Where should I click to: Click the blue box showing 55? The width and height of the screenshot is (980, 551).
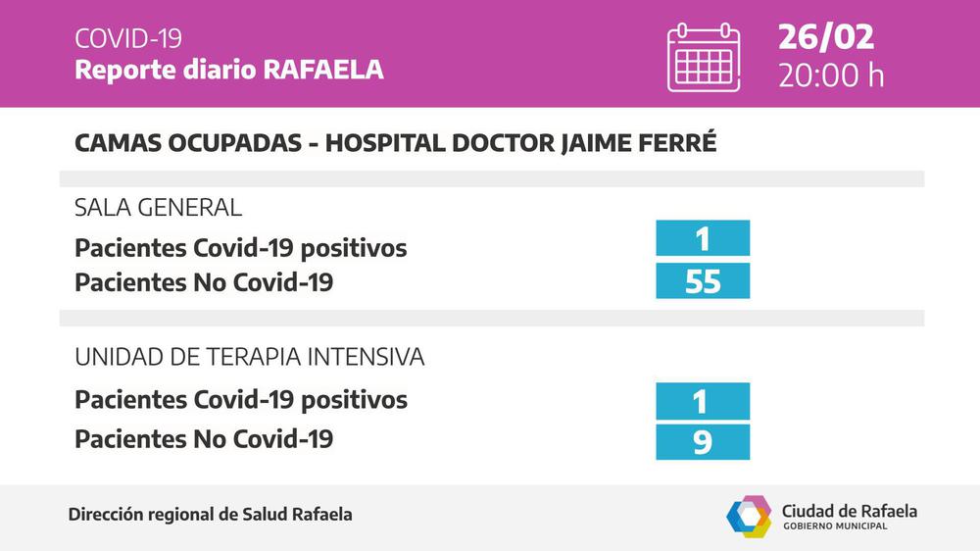pyautogui.click(x=703, y=280)
